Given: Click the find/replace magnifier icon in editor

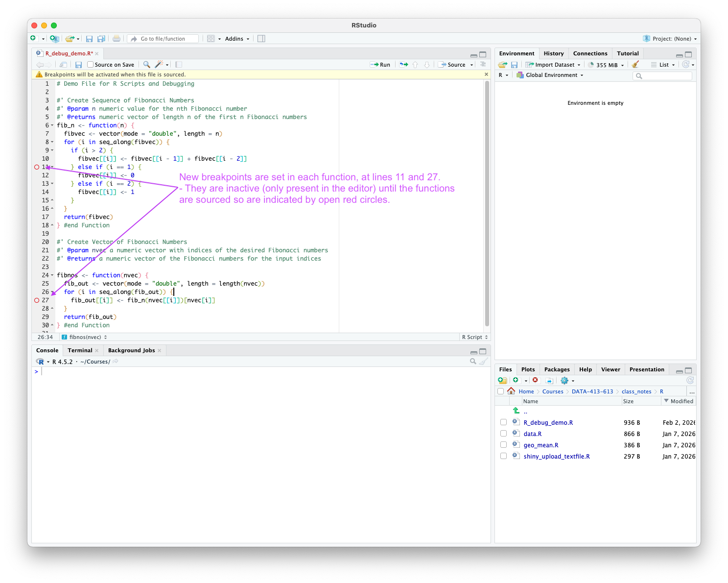Looking at the screenshot, I should [146, 65].
